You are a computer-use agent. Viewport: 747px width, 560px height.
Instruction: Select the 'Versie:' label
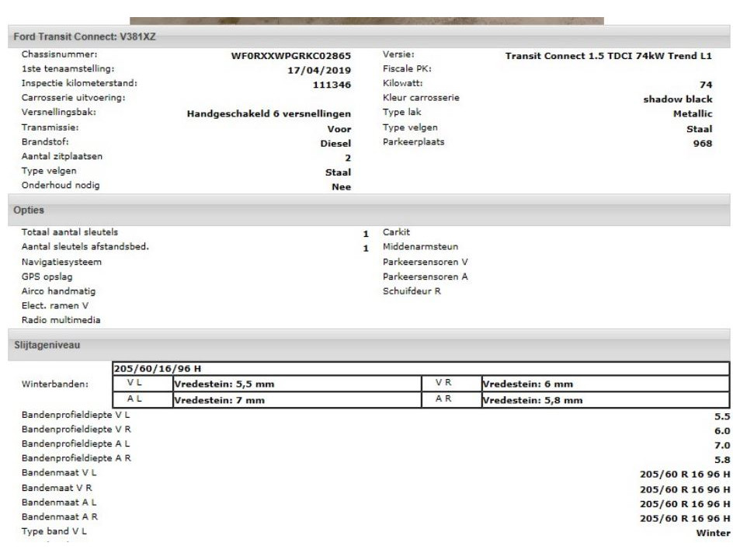tap(398, 54)
